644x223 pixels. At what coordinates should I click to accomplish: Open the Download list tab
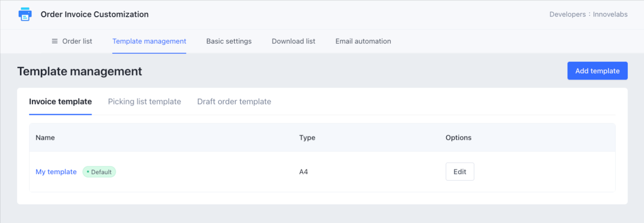click(293, 41)
